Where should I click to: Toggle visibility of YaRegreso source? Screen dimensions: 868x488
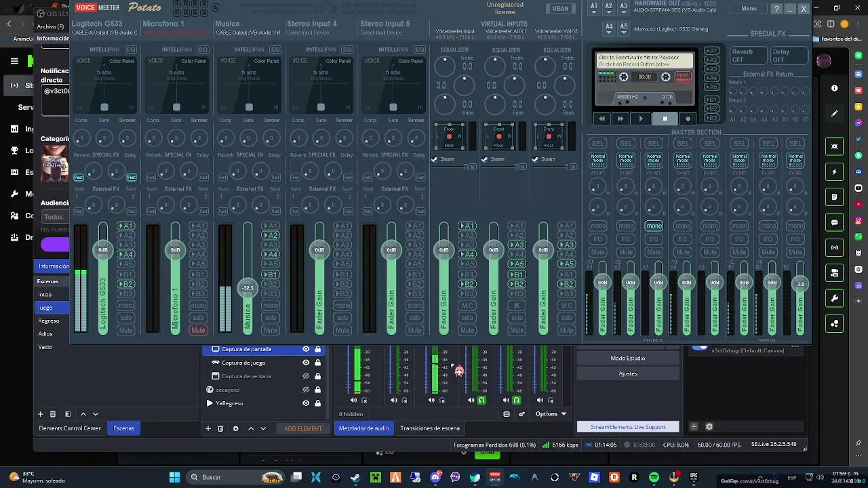pos(306,403)
